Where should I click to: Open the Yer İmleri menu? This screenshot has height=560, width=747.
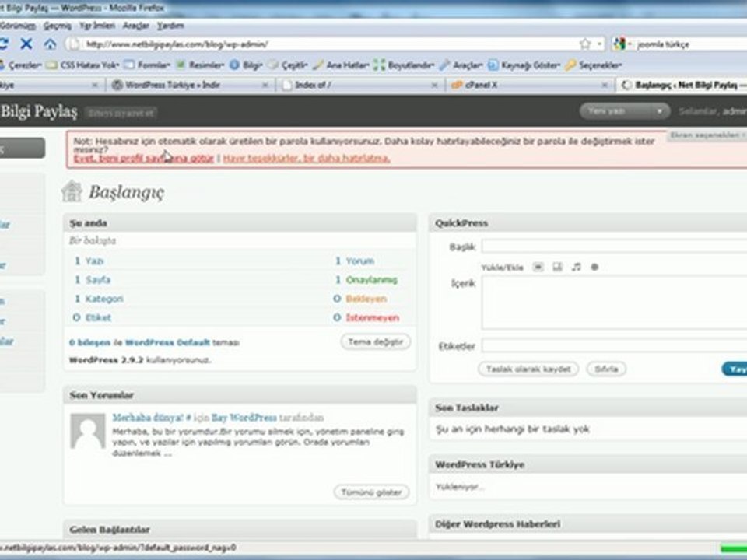click(97, 26)
